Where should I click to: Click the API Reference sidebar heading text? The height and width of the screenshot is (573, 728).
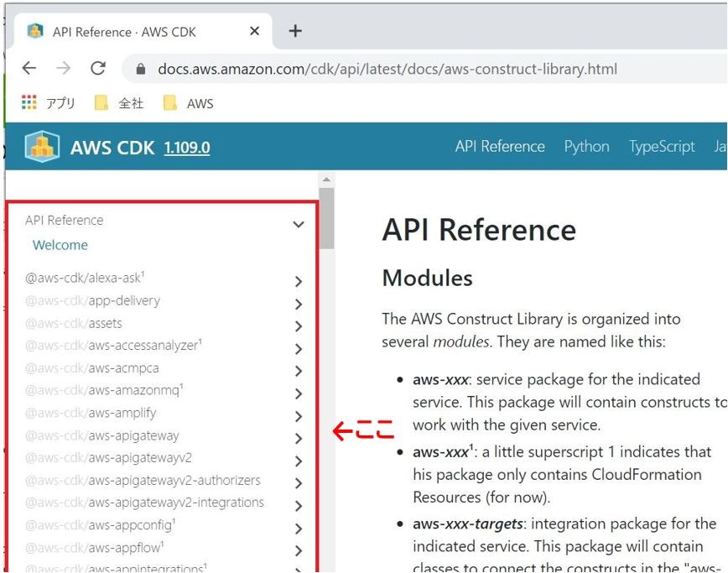coord(64,220)
